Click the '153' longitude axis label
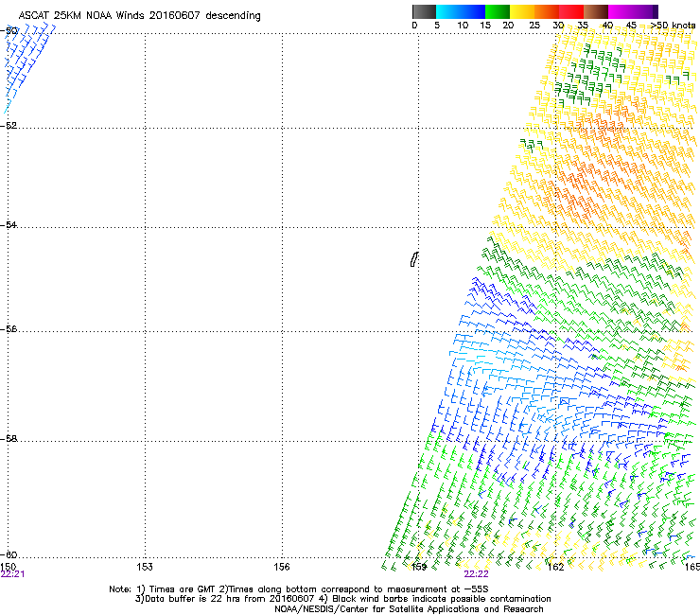The width and height of the screenshot is (700, 615). tap(145, 567)
